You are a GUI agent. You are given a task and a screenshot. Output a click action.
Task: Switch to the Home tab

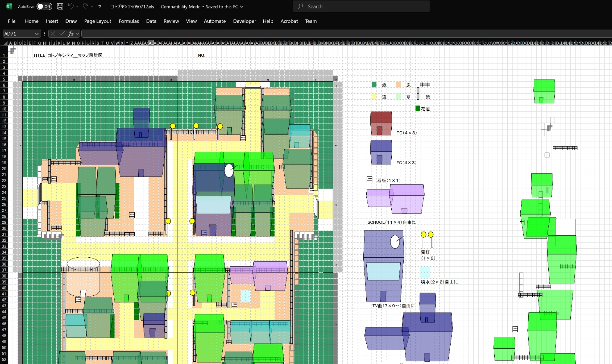pos(32,21)
